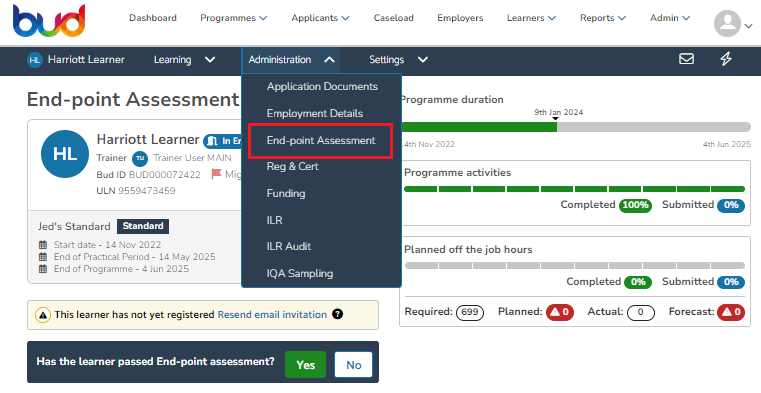
Task: Click the warning triangle in registration notice
Action: 43,315
